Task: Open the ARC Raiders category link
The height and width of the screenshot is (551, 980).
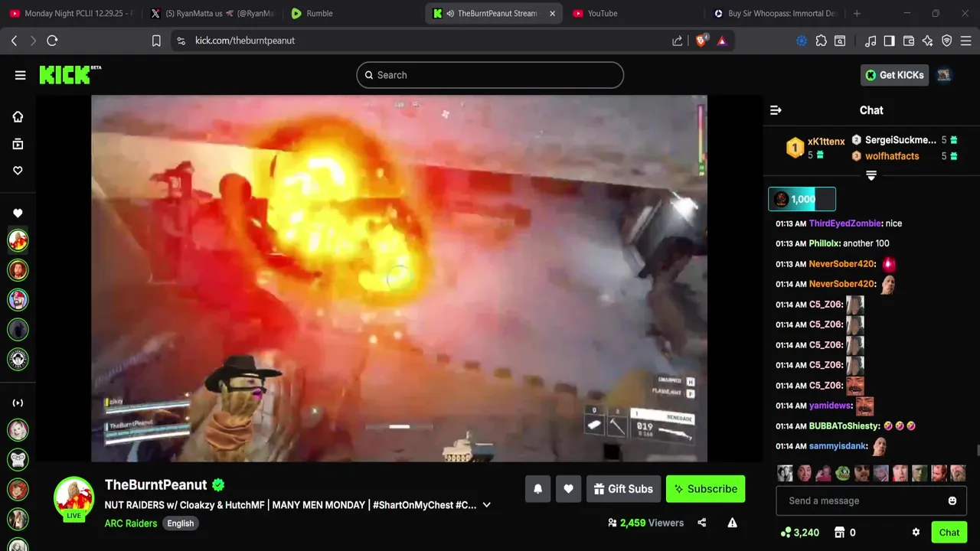Action: coord(131,523)
